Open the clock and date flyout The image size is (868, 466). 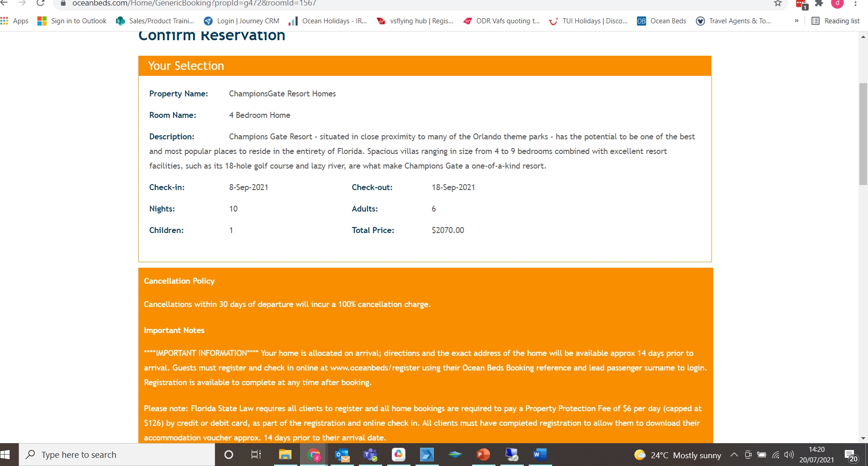(817, 455)
